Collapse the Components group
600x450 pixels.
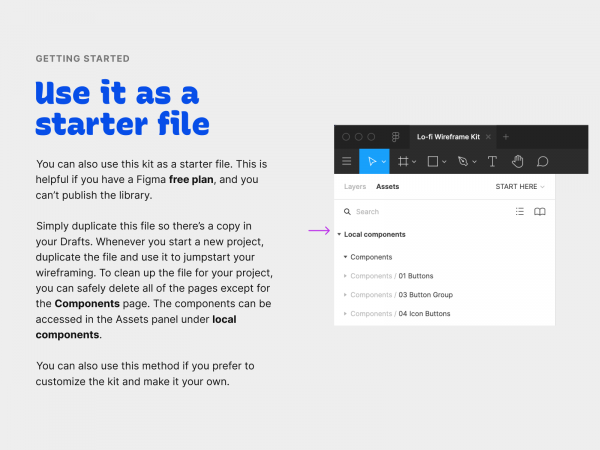click(x=345, y=257)
